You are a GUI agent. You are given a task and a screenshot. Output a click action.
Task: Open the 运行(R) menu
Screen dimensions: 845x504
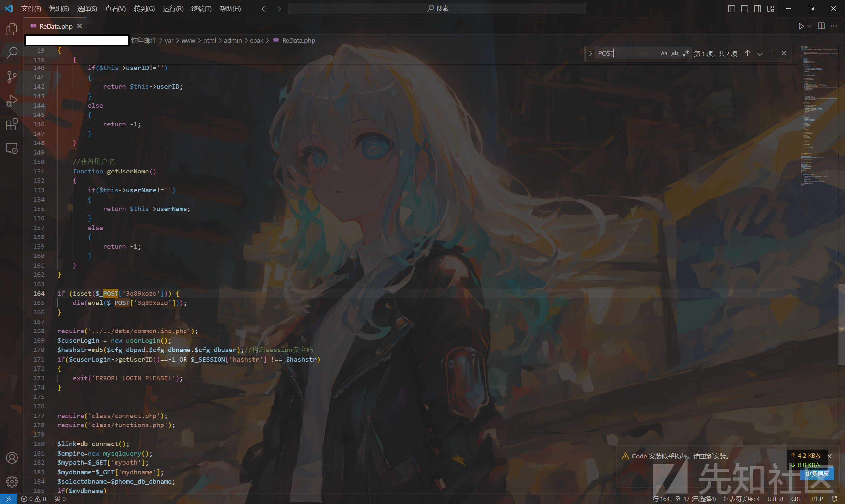click(173, 9)
